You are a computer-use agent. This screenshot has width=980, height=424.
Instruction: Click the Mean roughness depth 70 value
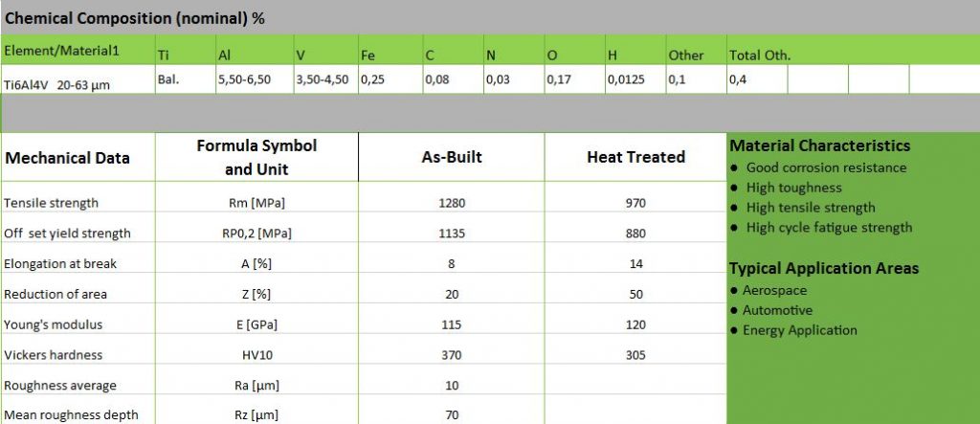pos(452,414)
